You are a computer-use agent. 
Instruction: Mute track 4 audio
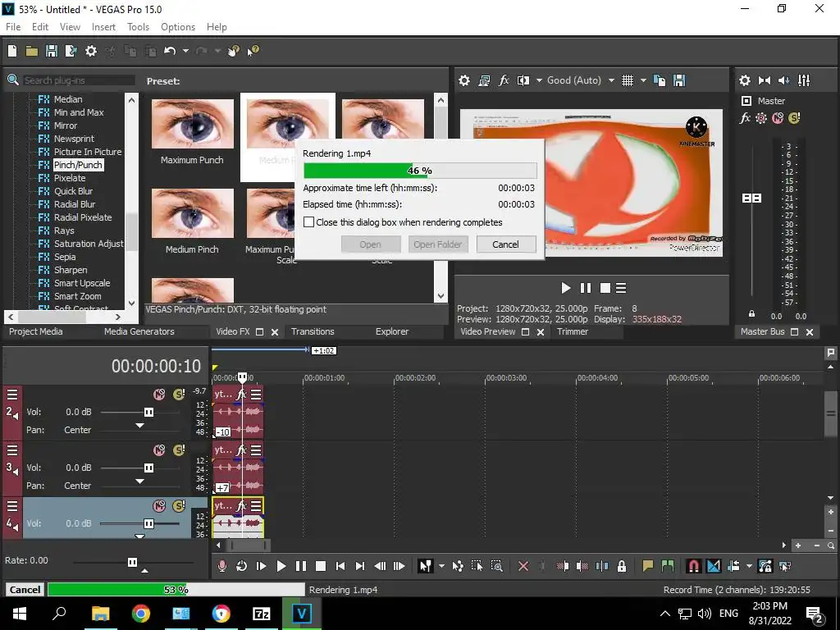[x=159, y=505]
